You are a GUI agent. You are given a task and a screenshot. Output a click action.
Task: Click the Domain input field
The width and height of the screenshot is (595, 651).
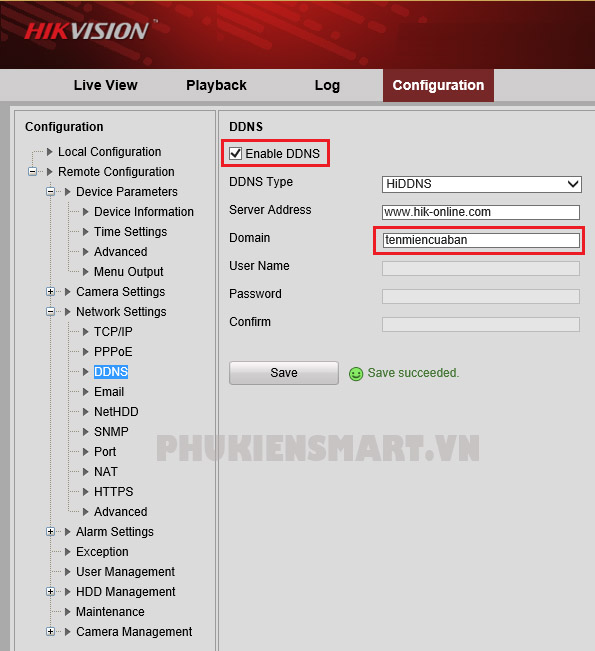pyautogui.click(x=481, y=240)
